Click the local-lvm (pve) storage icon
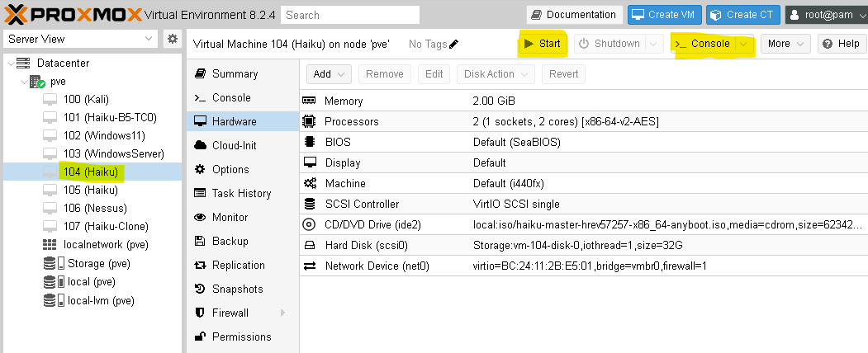The width and height of the screenshot is (868, 353). click(54, 300)
